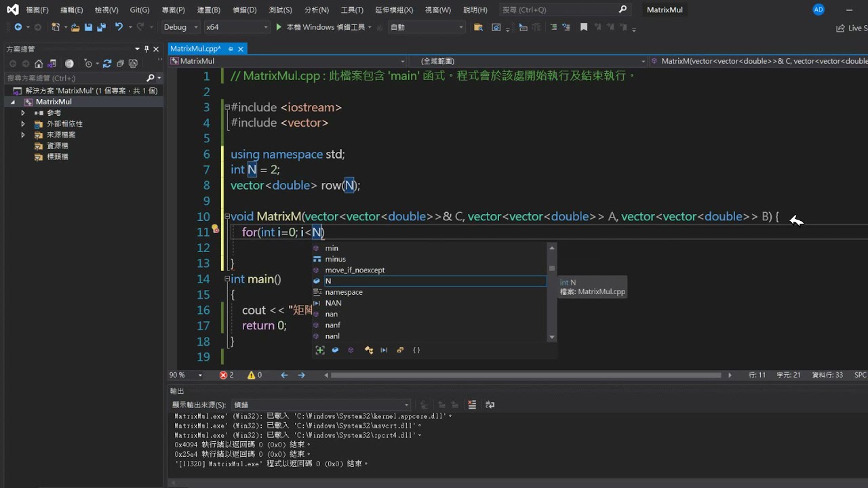This screenshot has width=868, height=488.
Task: Collapse the MatrixMul project node
Action: coord(12,102)
